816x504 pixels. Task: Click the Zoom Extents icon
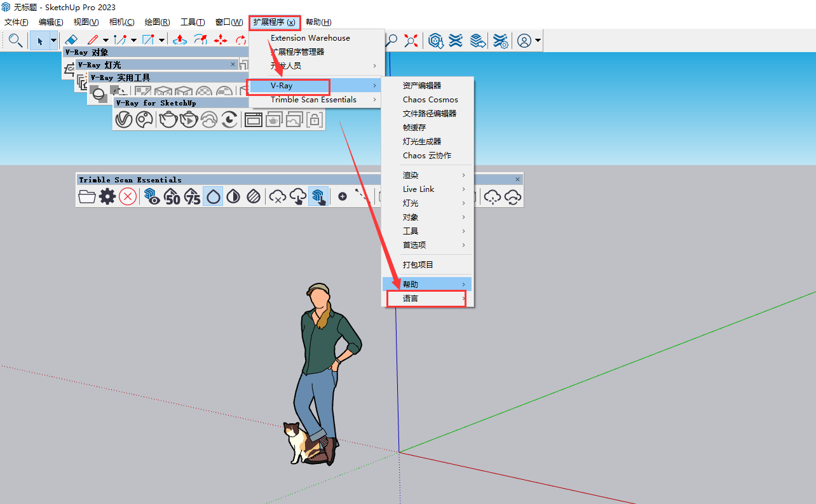[412, 41]
